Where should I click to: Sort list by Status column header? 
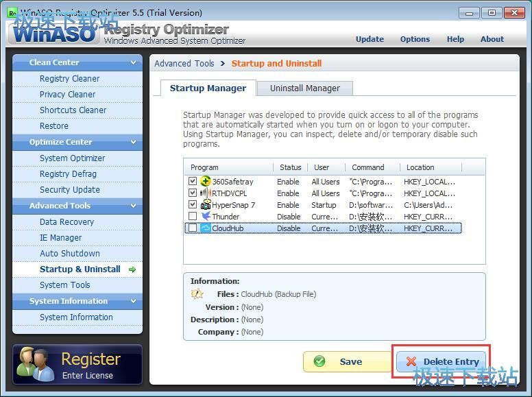(x=291, y=167)
